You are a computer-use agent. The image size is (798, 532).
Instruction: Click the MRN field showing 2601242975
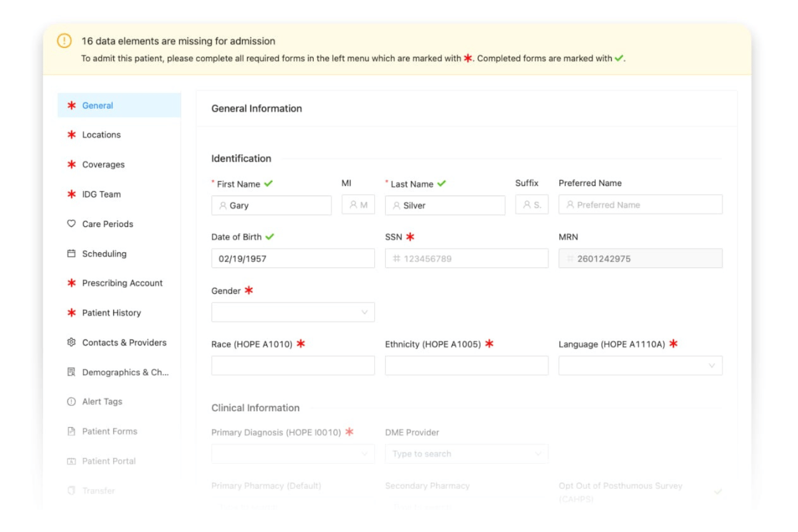(641, 259)
